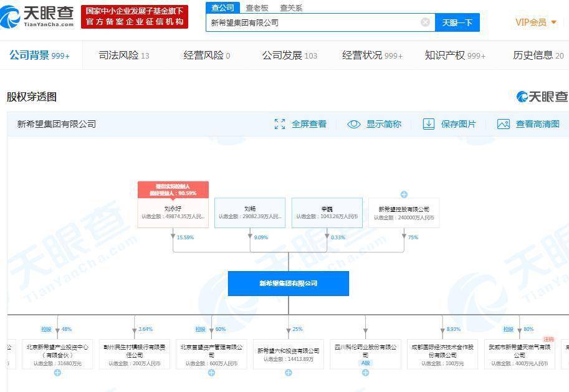Expand shareholders above 新希望控股集团有限公司 node

pos(404,194)
